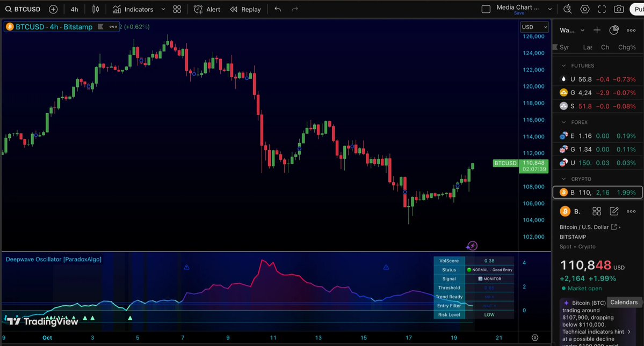644x346 pixels.
Task: Open legend more options three dots
Action: tap(113, 27)
